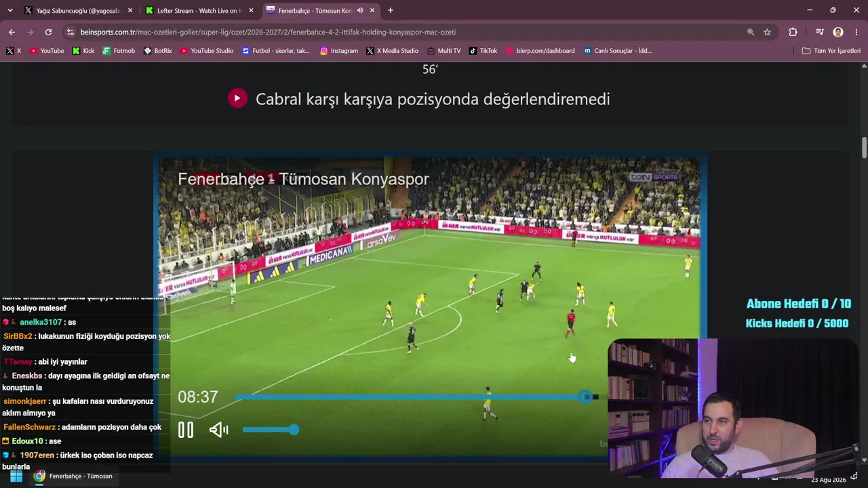This screenshot has height=488, width=868.
Task: Click chat username simonkjaerr
Action: [25, 401]
